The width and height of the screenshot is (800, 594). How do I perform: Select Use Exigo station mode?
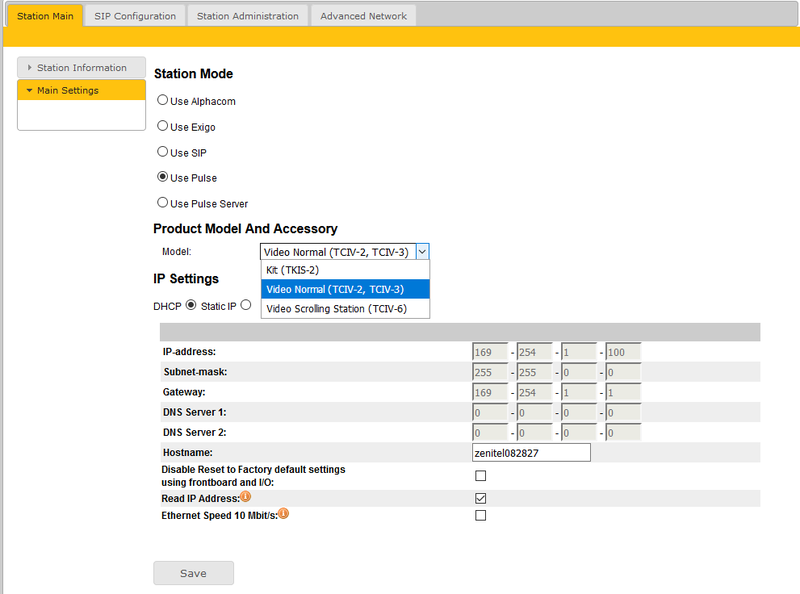(163, 126)
